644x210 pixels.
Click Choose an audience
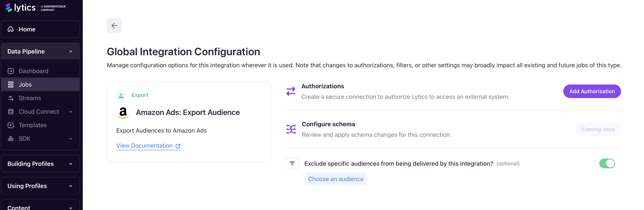(x=336, y=179)
